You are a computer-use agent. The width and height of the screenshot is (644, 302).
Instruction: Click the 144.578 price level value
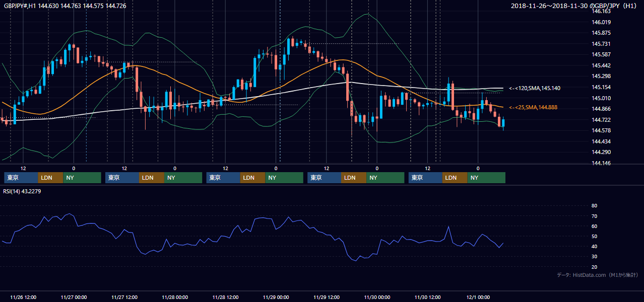pyautogui.click(x=601, y=130)
